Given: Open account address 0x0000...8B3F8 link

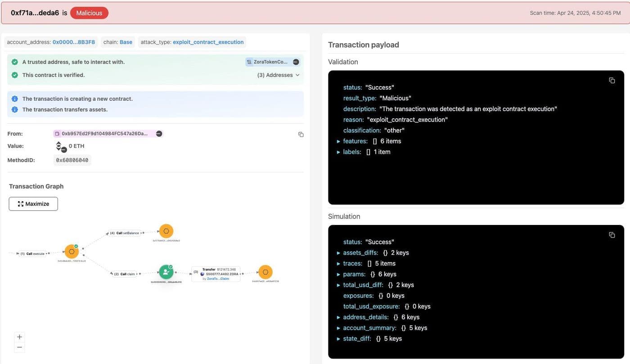Looking at the screenshot, I should click(74, 42).
